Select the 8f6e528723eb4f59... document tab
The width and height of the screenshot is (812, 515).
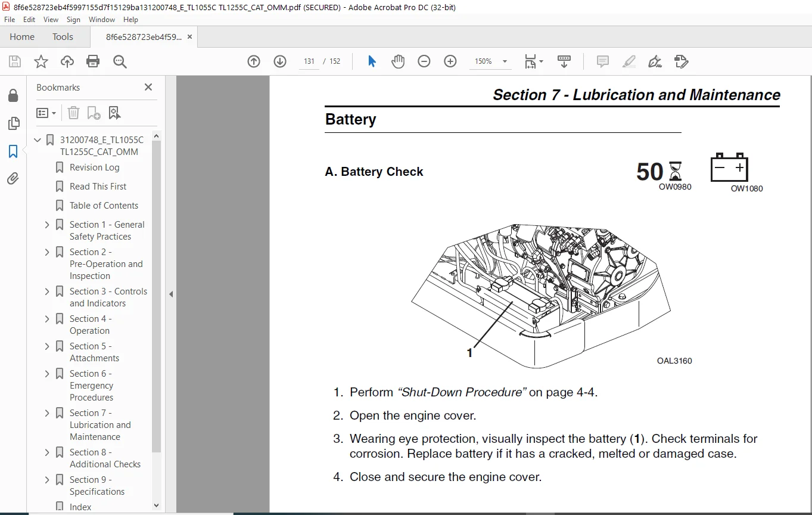point(144,37)
